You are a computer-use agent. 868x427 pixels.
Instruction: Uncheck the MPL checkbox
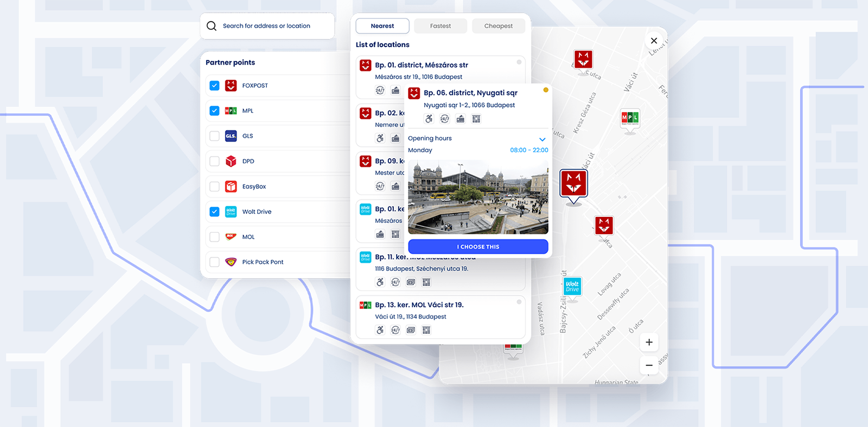coord(215,111)
